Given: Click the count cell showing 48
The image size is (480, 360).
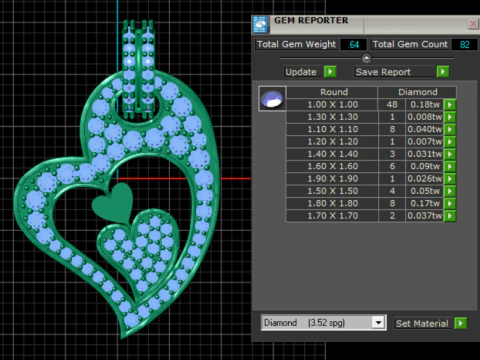Looking at the screenshot, I should pyautogui.click(x=392, y=105).
